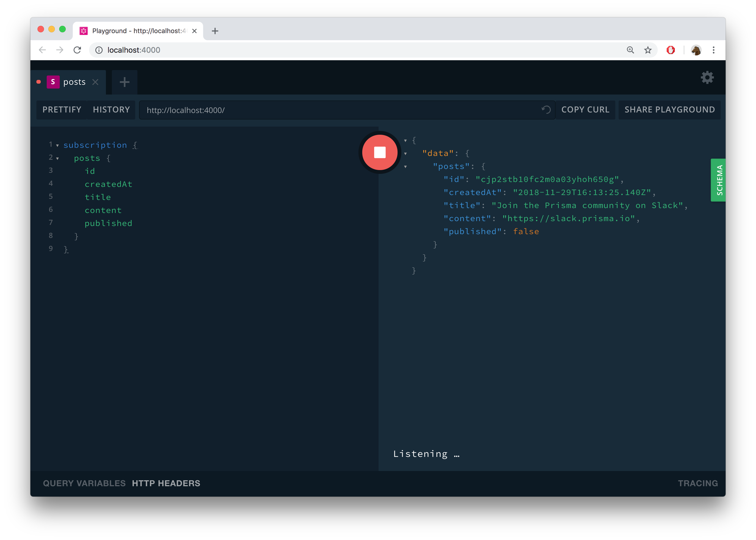
Task: Open the red ad blocker extension
Action: 670,50
